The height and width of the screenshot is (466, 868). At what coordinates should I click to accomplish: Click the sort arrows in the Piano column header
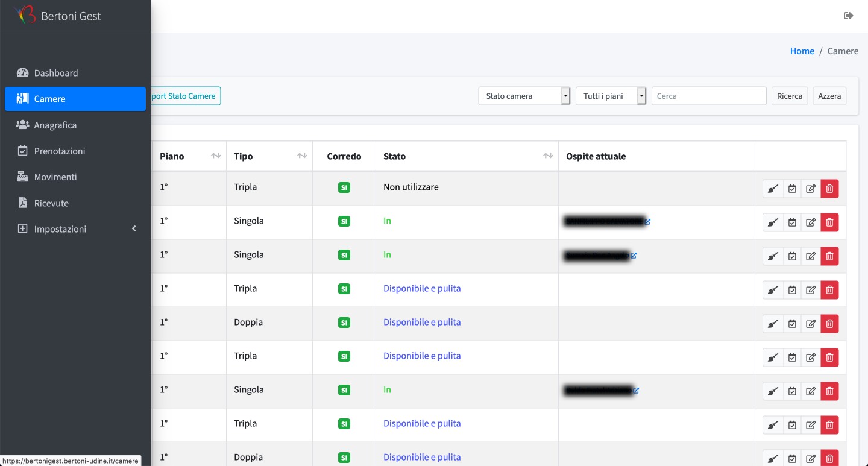click(x=216, y=156)
